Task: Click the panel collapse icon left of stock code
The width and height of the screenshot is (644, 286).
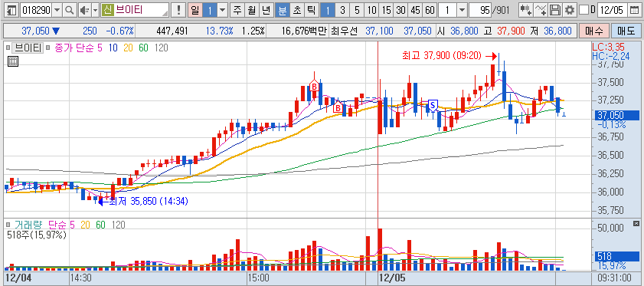Action: coord(12,10)
